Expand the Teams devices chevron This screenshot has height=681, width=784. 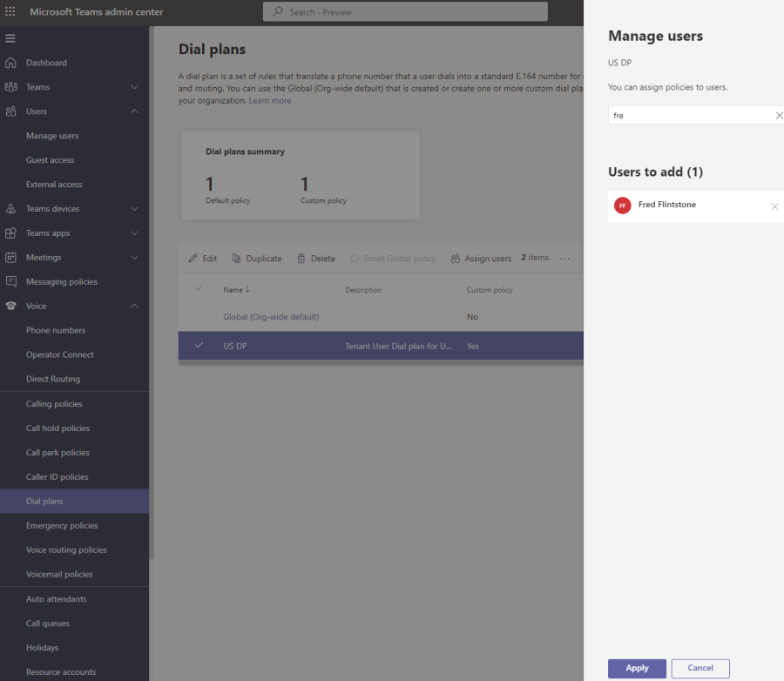click(134, 208)
